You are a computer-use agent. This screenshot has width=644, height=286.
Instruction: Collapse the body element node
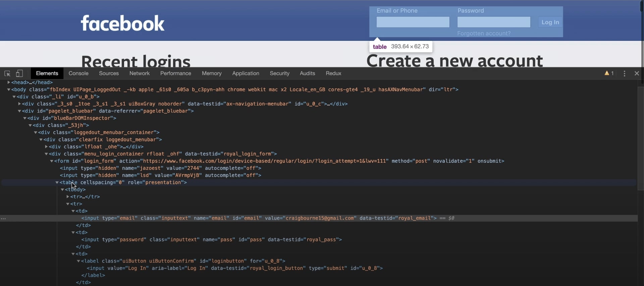pyautogui.click(x=9, y=90)
